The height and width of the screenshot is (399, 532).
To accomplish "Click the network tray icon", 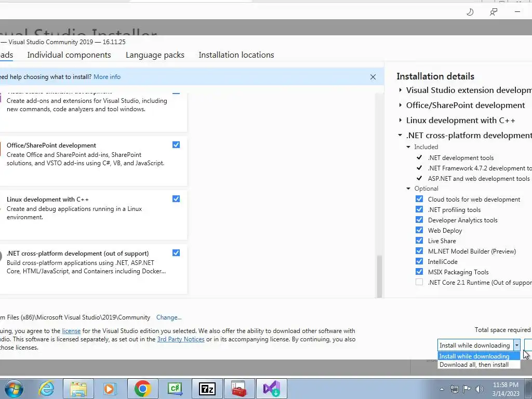I will [454, 389].
